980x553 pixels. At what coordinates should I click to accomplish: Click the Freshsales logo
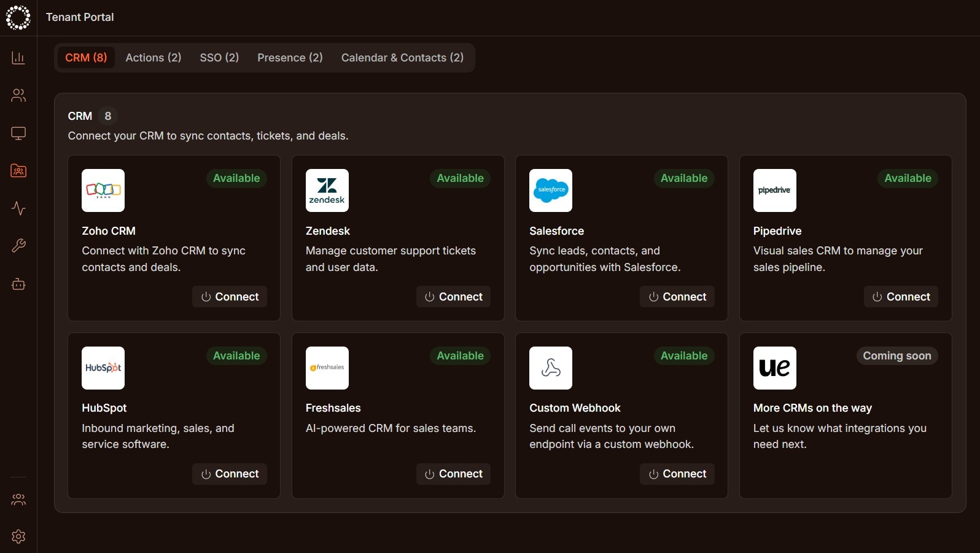click(x=327, y=368)
